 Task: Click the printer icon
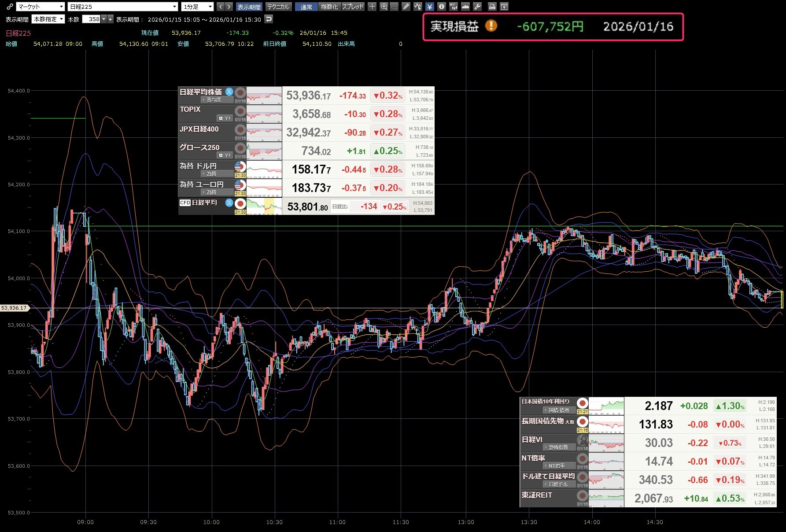[x=492, y=7]
